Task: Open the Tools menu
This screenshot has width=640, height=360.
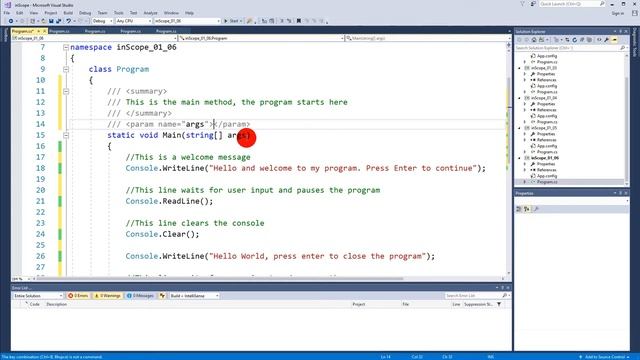Action: 118,13
